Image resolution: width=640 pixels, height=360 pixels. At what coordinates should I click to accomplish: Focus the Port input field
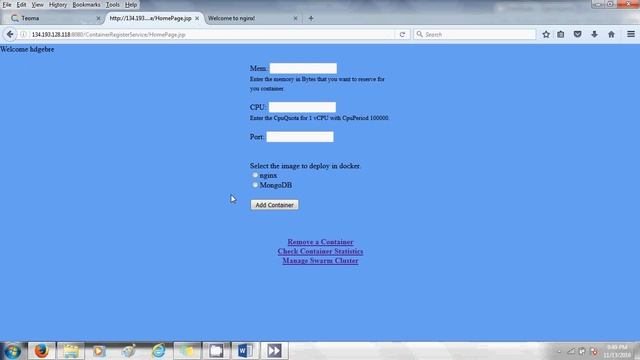(x=300, y=137)
